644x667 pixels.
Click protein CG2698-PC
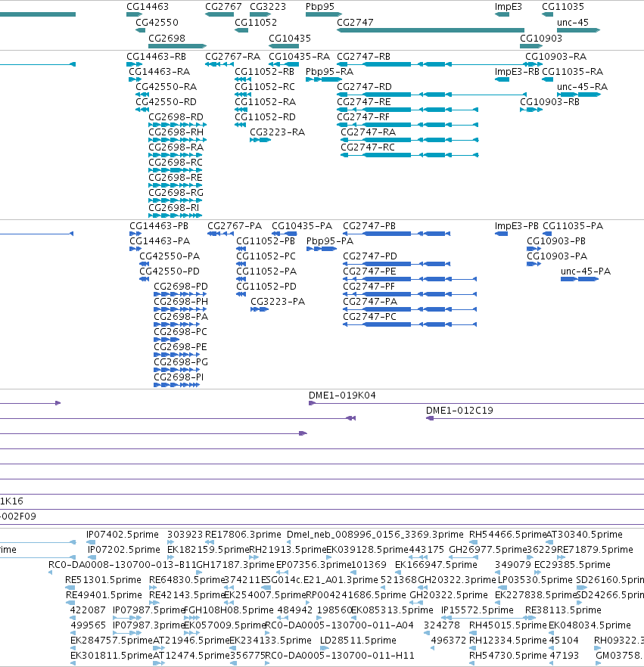pyautogui.click(x=180, y=332)
